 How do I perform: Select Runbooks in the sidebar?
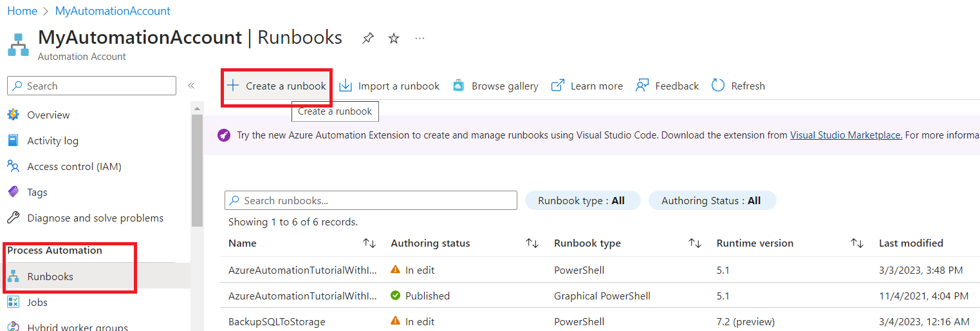pyautogui.click(x=95, y=276)
